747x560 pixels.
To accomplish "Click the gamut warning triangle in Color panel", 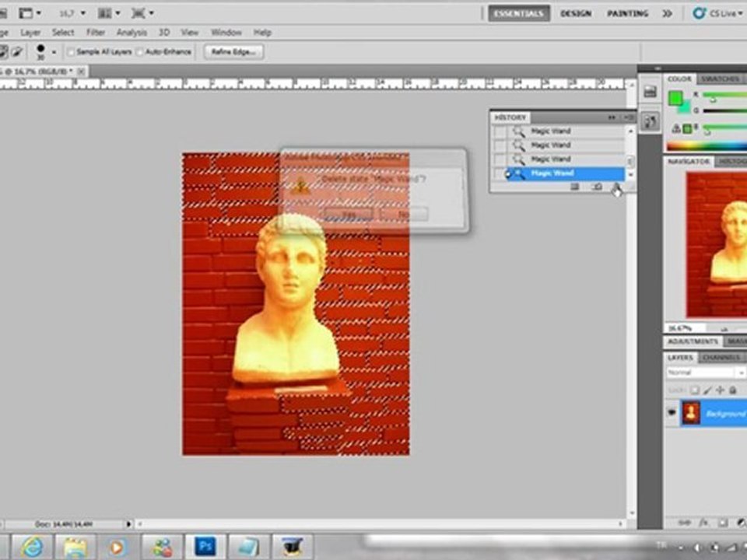I will click(676, 128).
